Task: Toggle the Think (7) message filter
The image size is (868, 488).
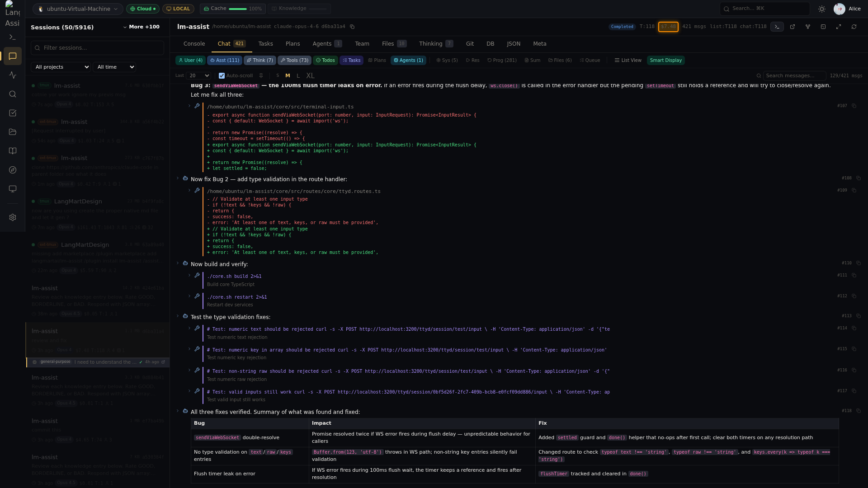Action: 259,60
